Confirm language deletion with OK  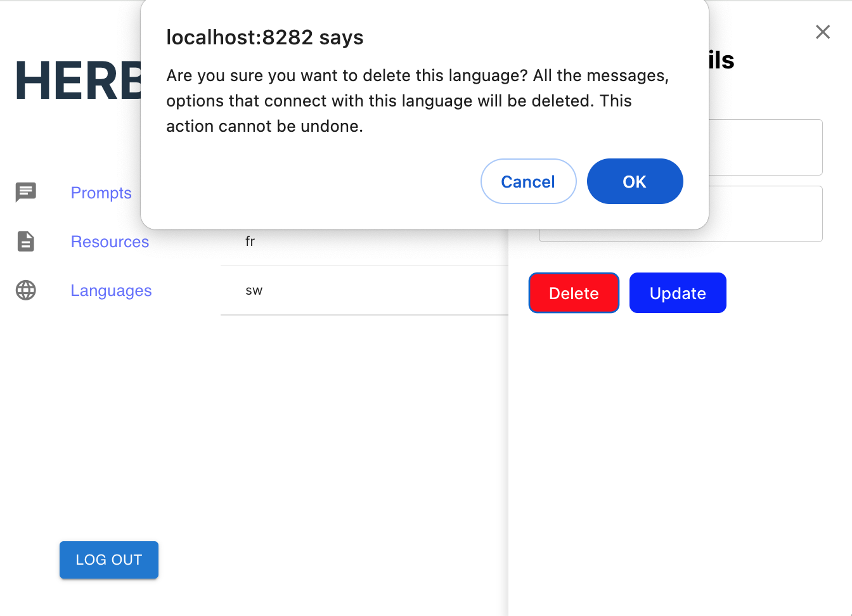[x=635, y=181]
